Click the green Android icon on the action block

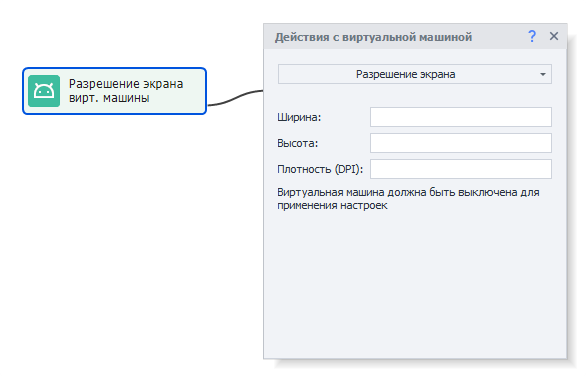44,91
